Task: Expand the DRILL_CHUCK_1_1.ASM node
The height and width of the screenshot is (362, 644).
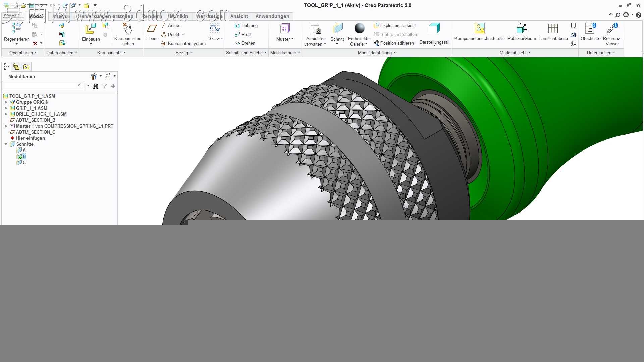Action: coord(6,114)
